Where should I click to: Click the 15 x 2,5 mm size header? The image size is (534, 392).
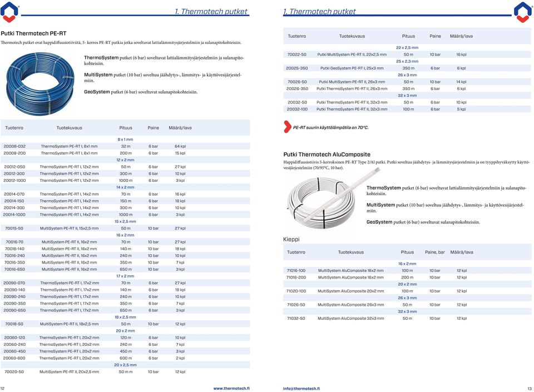pyautogui.click(x=125, y=221)
